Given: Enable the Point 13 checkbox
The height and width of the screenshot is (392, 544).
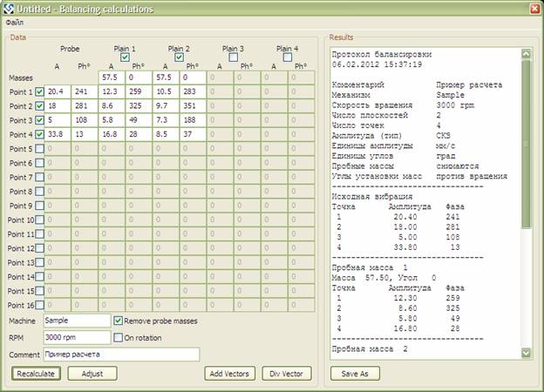Looking at the screenshot, I should click(39, 262).
